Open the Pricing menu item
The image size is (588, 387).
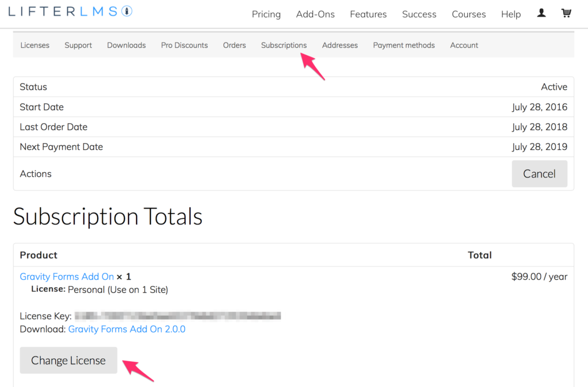(266, 14)
